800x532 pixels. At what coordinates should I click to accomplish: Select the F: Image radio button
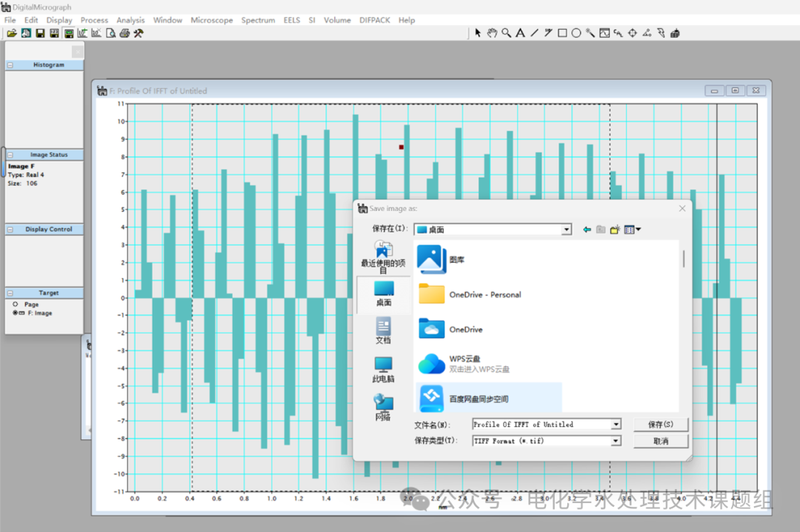(16, 313)
